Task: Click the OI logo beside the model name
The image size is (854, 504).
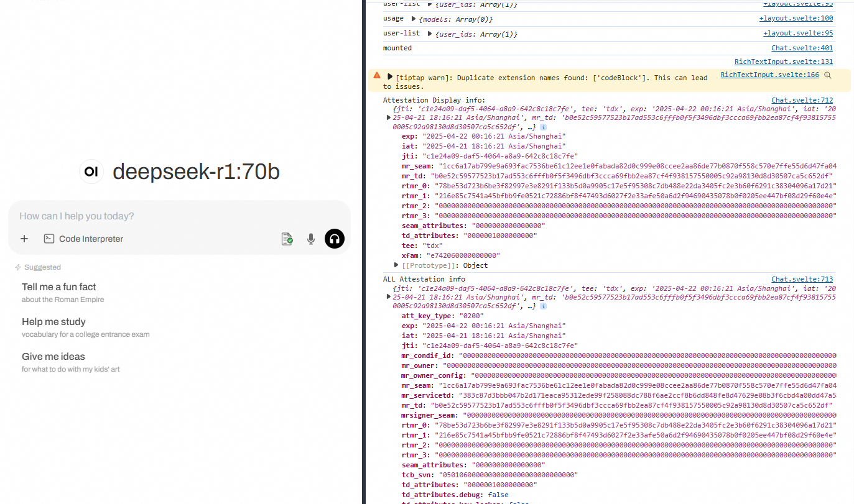Action: coord(91,172)
